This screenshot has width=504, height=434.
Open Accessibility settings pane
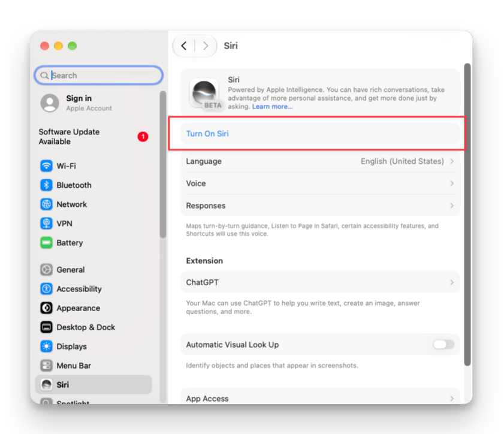93,289
